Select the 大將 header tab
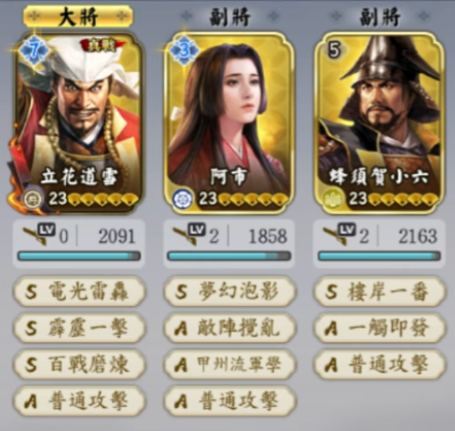The image size is (455, 431). coord(78,17)
